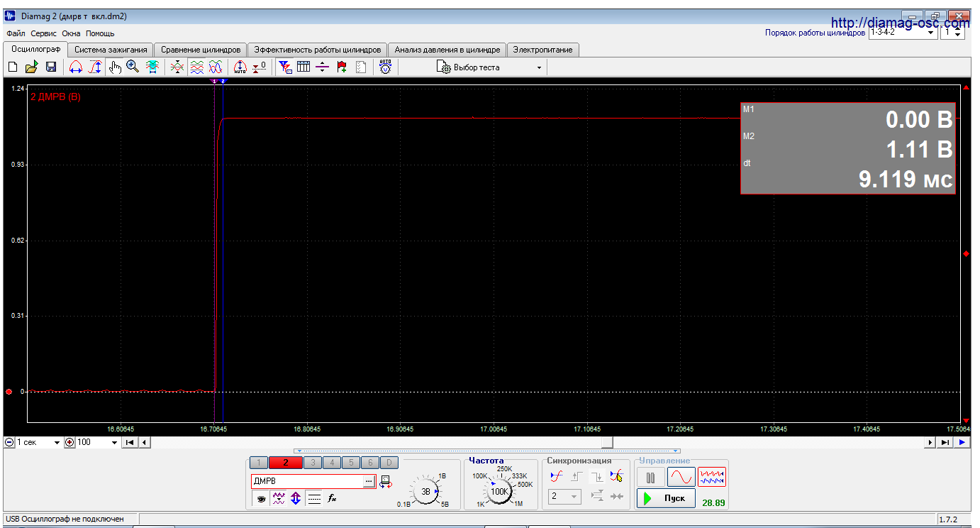980x528 pixels.
Task: Create a new oscillogram file
Action: tap(12, 67)
